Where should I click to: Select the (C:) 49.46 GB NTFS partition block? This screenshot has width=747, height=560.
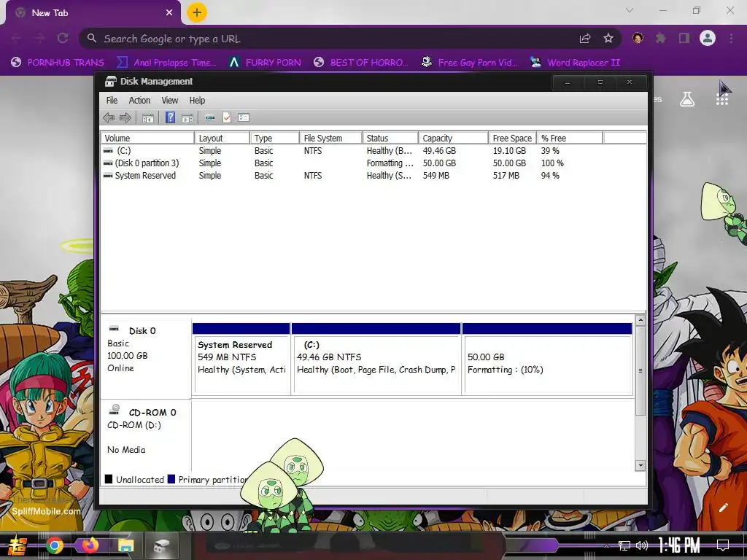(x=376, y=359)
